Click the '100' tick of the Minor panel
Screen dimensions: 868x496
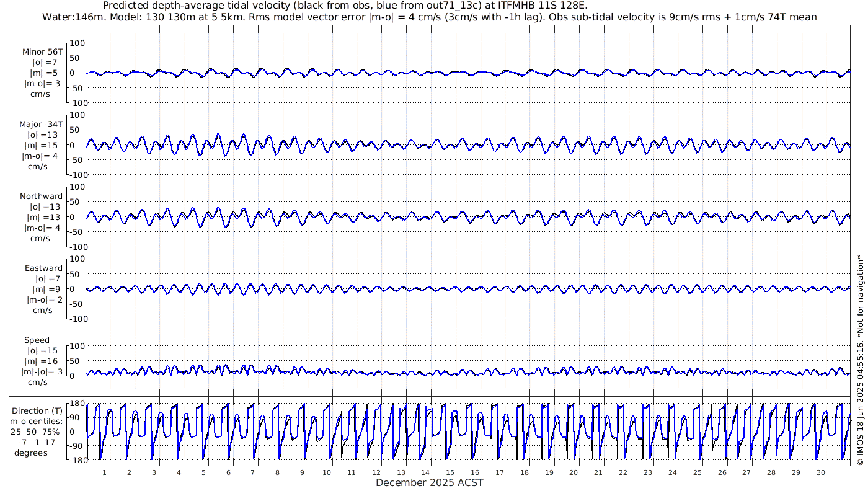(x=76, y=43)
